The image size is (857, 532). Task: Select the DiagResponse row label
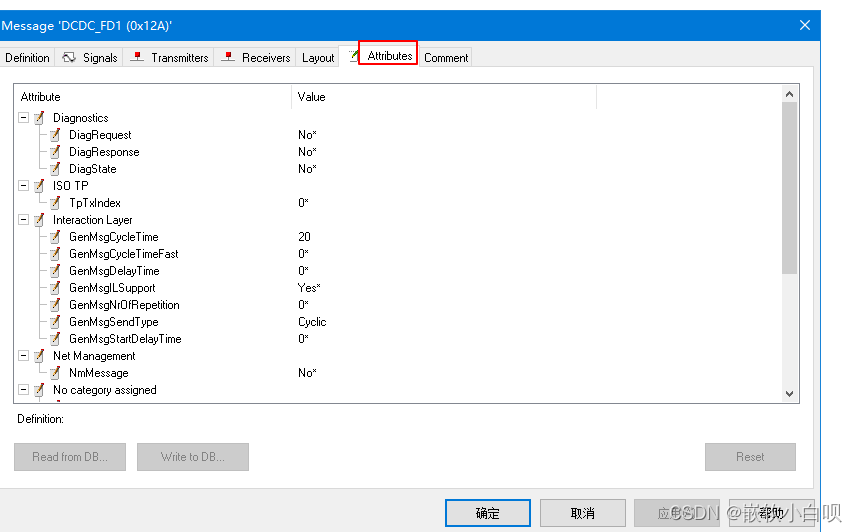tap(104, 151)
